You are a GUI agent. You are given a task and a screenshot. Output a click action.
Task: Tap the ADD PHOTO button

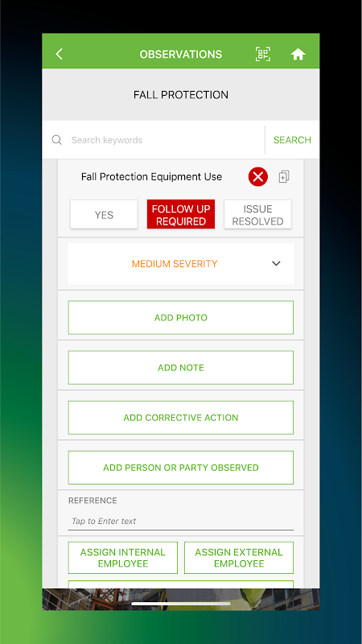[x=180, y=317]
